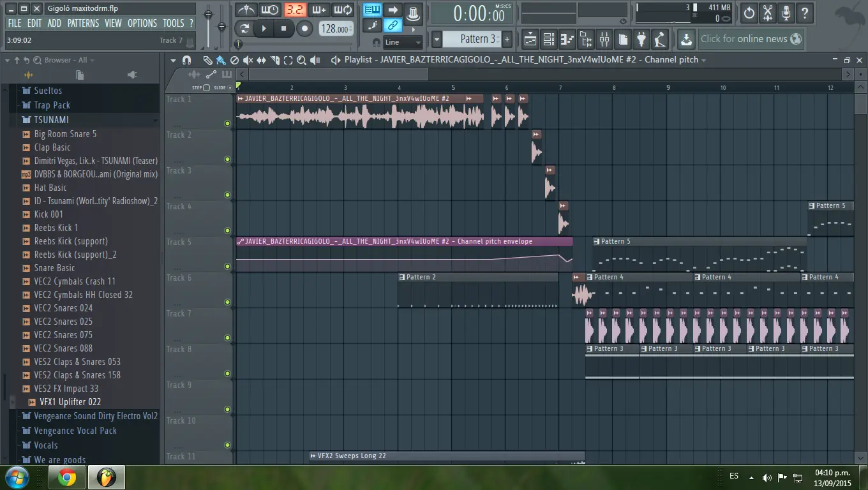
Task: Open FL Studio from the Windows taskbar
Action: pos(107,477)
